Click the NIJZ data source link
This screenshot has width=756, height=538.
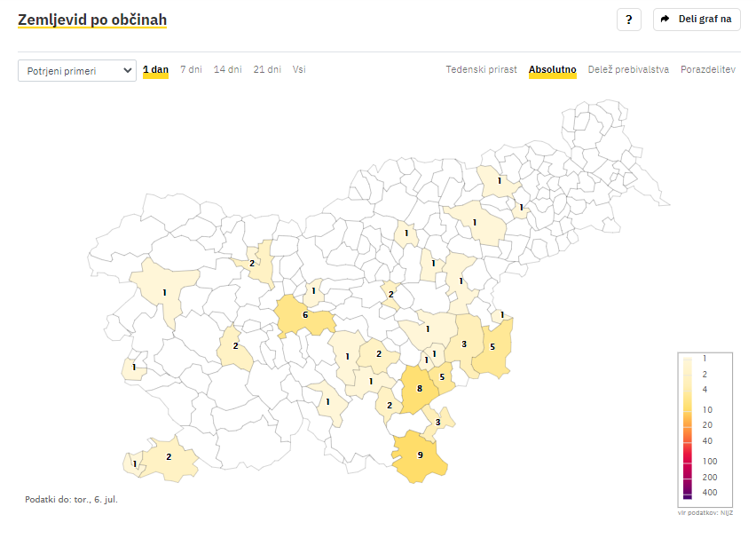[726, 513]
